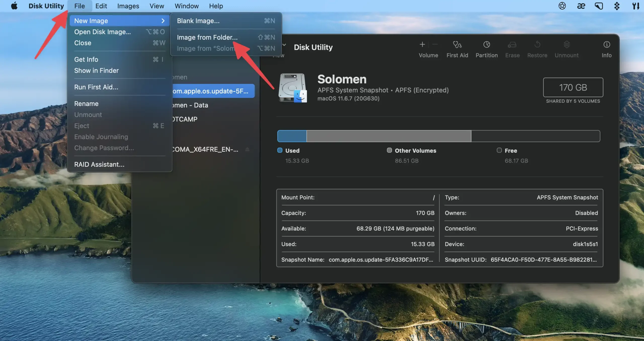Screen dimensions: 644x341
Task: Choose Change Password… menu item
Action: (x=119, y=148)
